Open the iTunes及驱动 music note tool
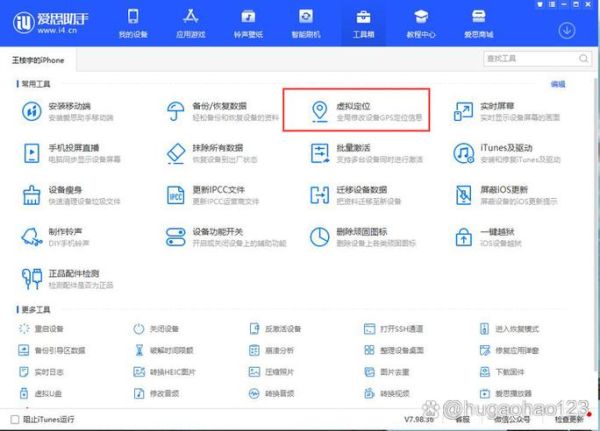The height and width of the screenshot is (431, 600). [x=507, y=153]
